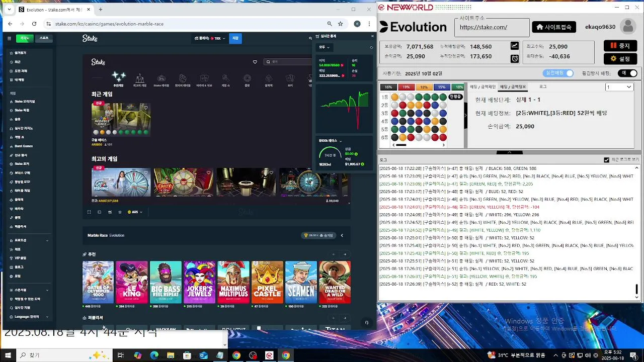The image size is (644, 362).
Task: Click the blue 15% color box
Action: pos(441,87)
